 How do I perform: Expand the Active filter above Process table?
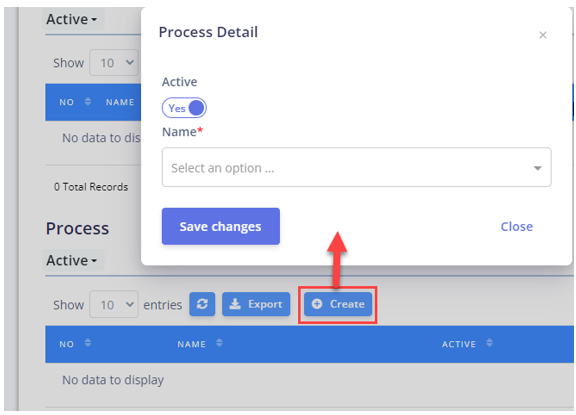click(72, 260)
